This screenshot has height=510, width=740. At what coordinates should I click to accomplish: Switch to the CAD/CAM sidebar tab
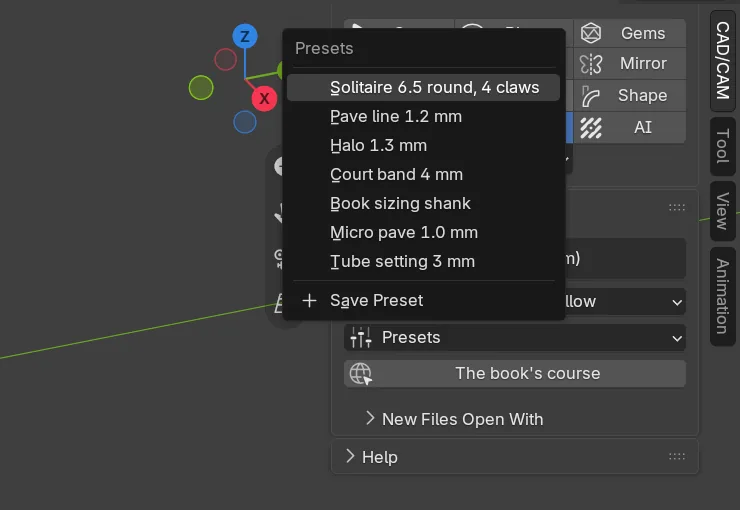click(x=723, y=60)
